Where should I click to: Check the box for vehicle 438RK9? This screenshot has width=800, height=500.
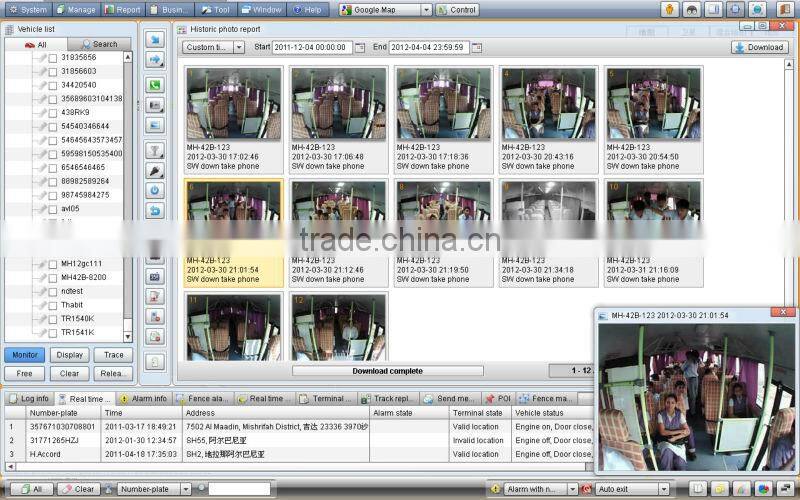point(53,113)
